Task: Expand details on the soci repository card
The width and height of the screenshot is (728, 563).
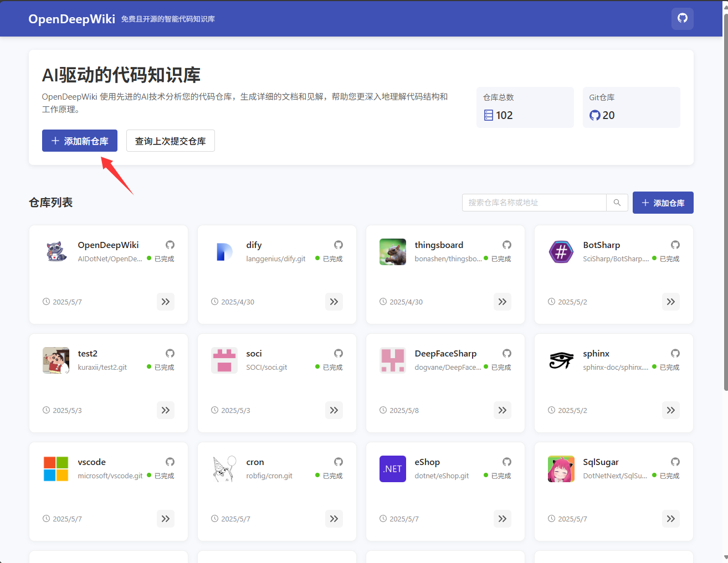Action: pyautogui.click(x=334, y=410)
